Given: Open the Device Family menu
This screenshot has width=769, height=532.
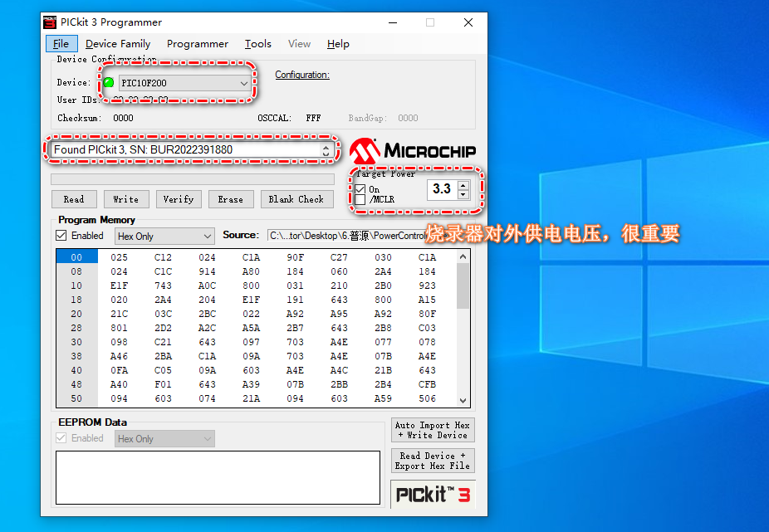Looking at the screenshot, I should (118, 44).
